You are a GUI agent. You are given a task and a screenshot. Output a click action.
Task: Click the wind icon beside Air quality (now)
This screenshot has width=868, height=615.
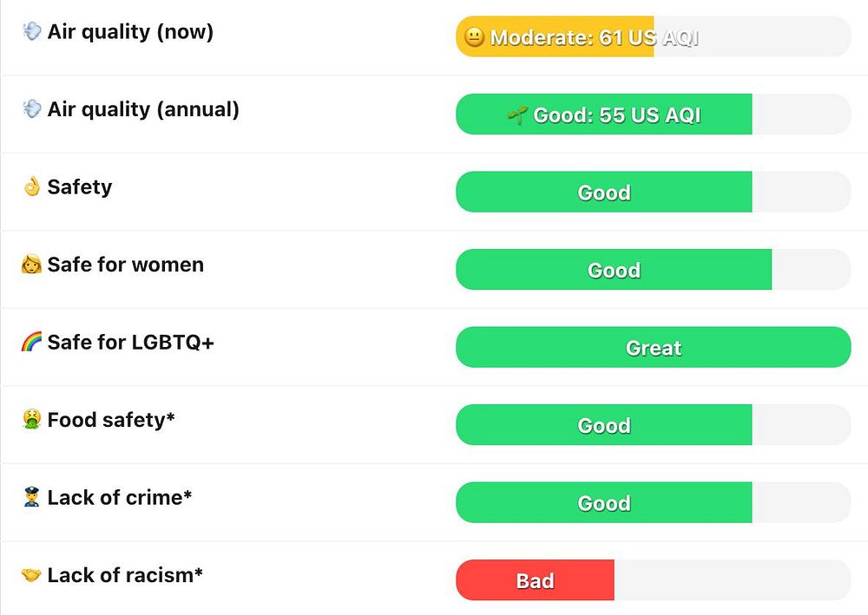(32, 32)
